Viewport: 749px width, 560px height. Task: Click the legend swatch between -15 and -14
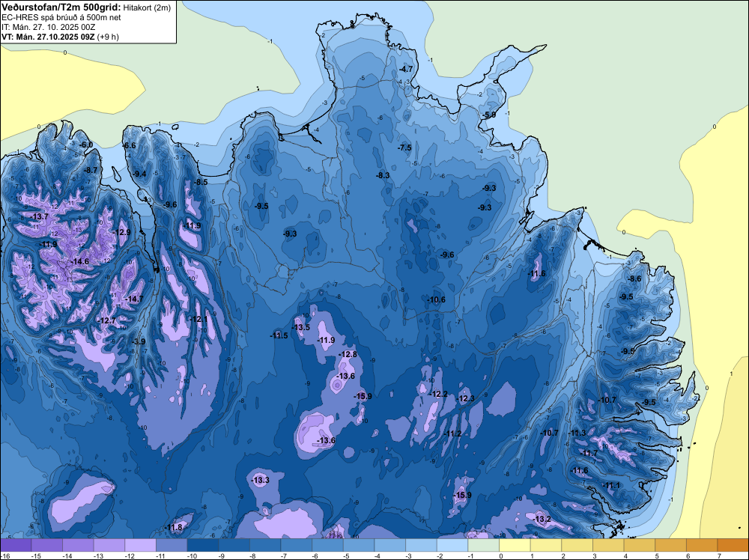46,545
